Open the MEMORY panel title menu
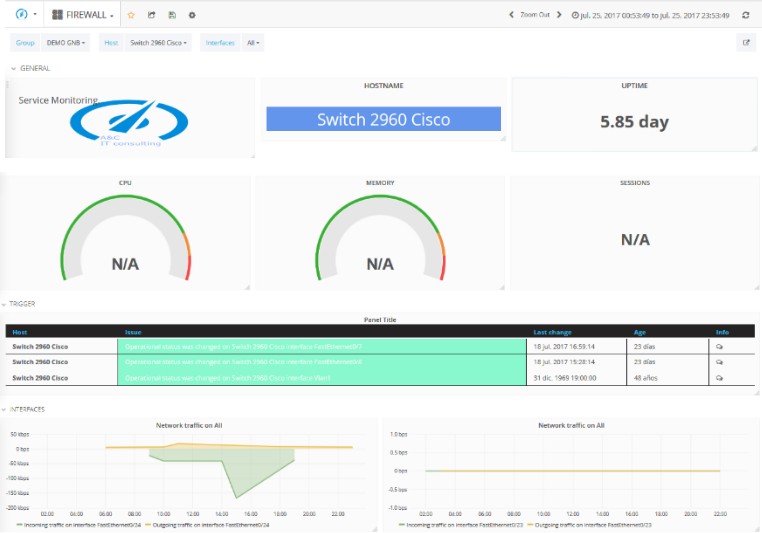Image resolution: width=762 pixels, height=533 pixels. pyautogui.click(x=380, y=183)
